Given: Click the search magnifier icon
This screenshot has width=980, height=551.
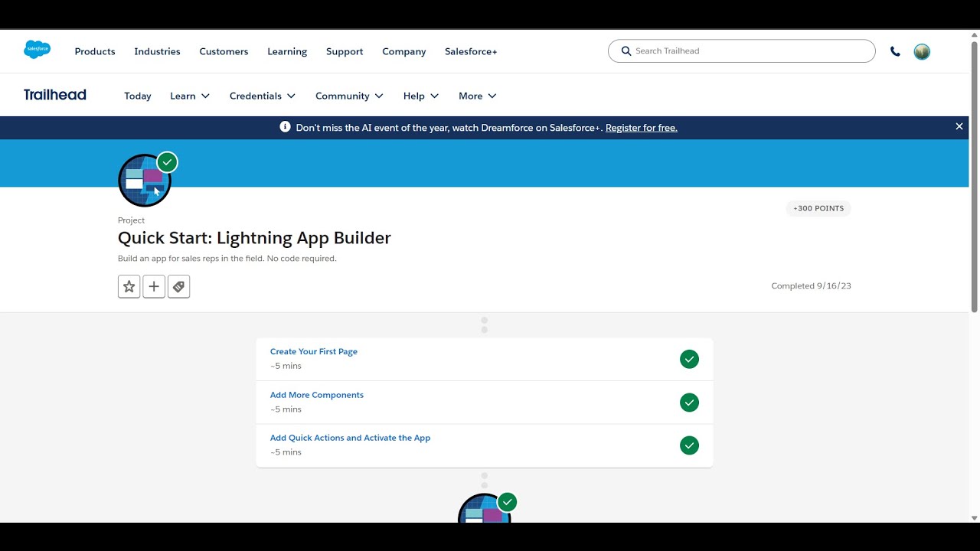Looking at the screenshot, I should click(x=626, y=51).
